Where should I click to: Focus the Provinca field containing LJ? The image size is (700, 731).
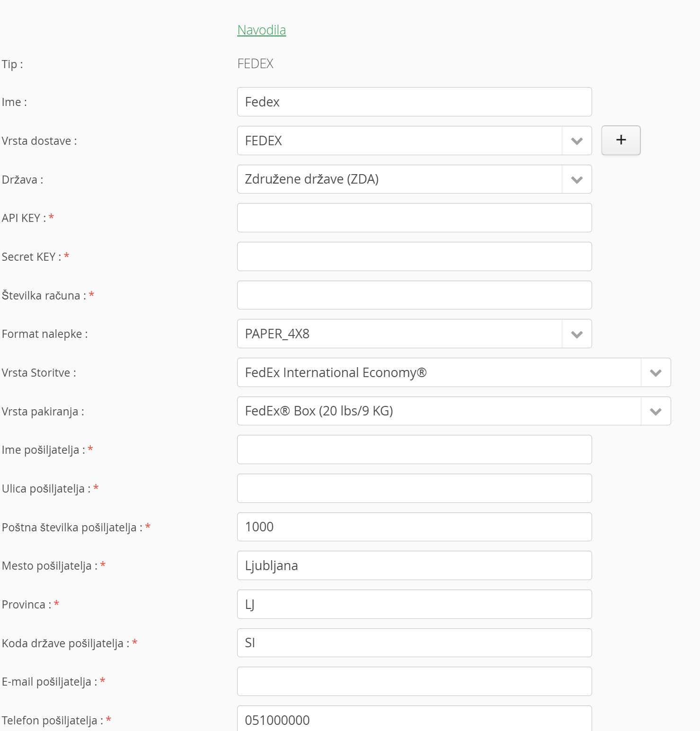tap(414, 604)
